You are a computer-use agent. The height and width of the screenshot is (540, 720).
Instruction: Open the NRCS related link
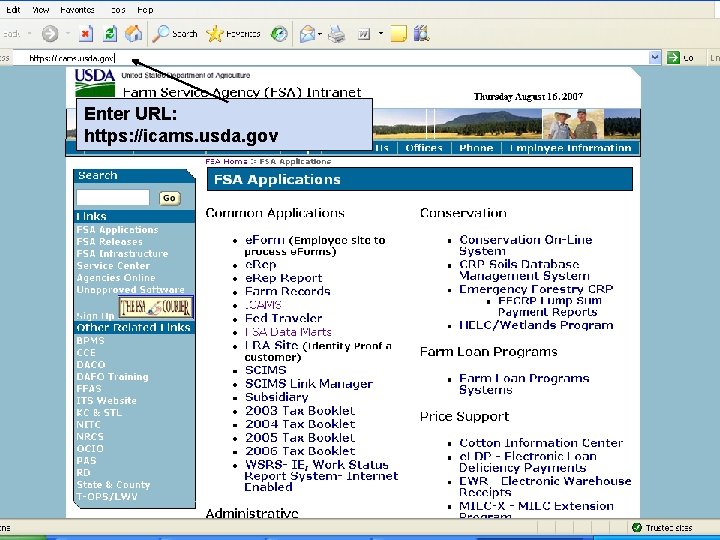(90, 436)
